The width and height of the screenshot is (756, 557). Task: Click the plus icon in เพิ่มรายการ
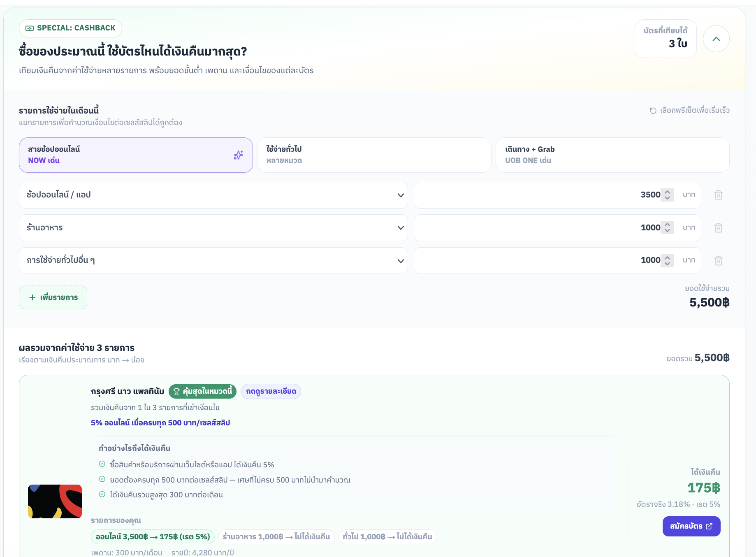pos(32,297)
